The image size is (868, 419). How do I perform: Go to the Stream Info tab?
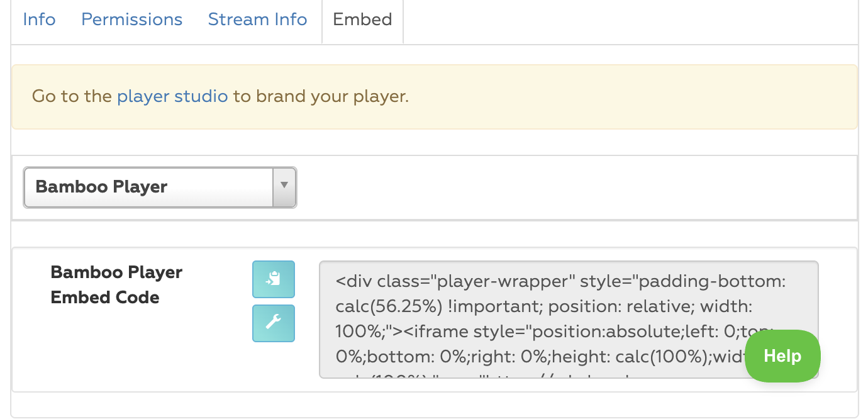tap(257, 20)
